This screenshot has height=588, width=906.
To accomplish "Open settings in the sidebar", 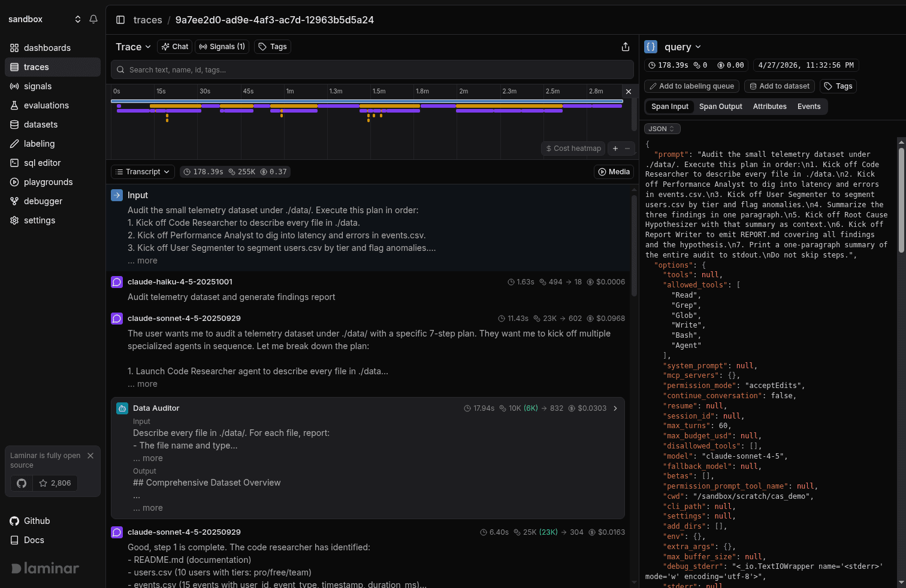I will pos(53,220).
